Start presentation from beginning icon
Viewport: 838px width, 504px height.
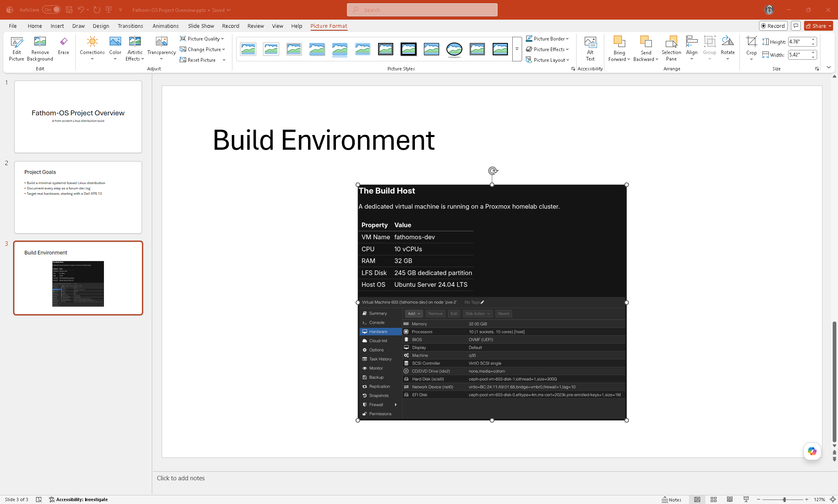[109, 10]
